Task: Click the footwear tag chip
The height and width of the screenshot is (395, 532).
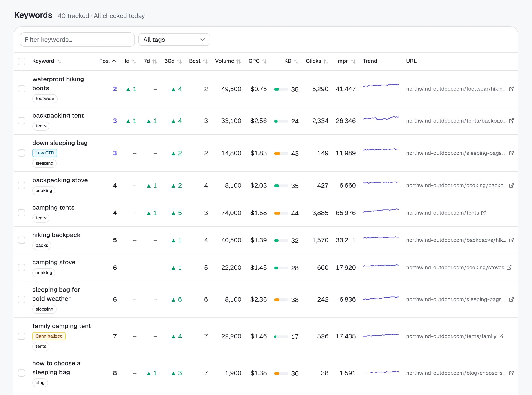Action: tap(45, 99)
